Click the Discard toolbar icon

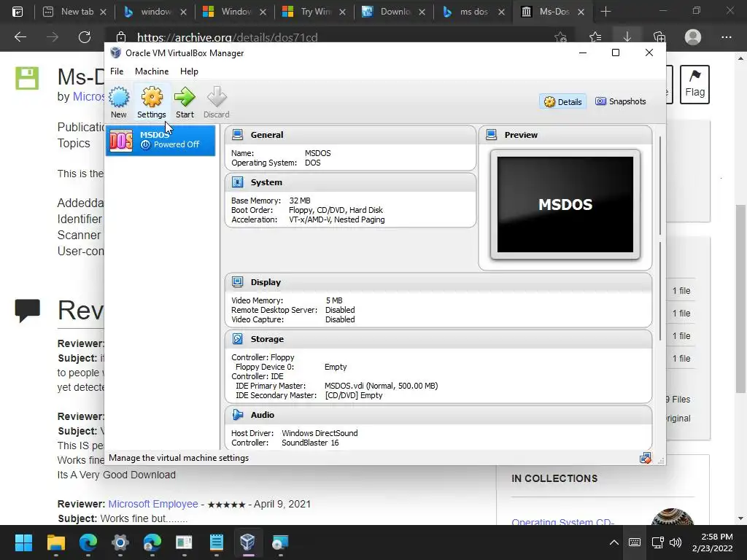(216, 102)
